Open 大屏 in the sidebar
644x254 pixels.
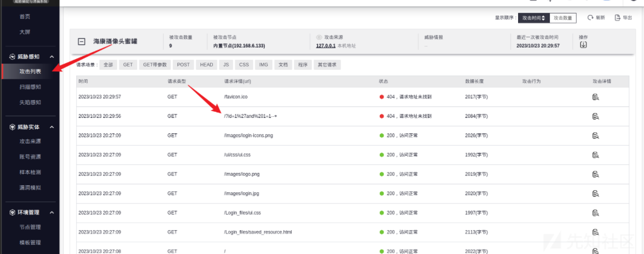click(x=25, y=32)
